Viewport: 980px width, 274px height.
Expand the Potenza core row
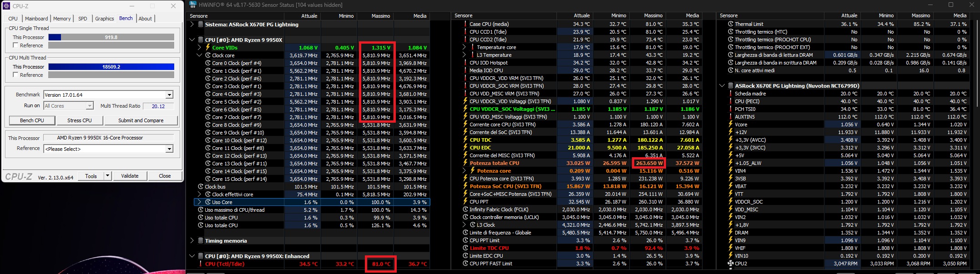tap(464, 171)
